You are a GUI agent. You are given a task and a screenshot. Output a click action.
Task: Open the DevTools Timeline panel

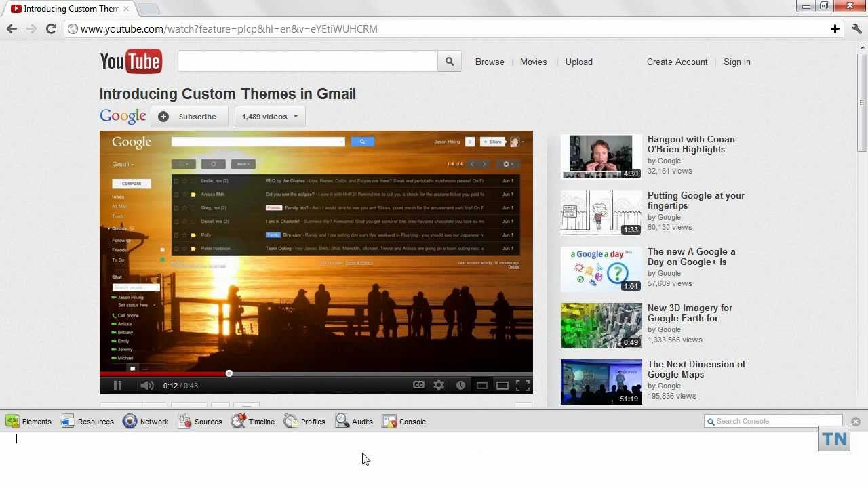coord(253,422)
